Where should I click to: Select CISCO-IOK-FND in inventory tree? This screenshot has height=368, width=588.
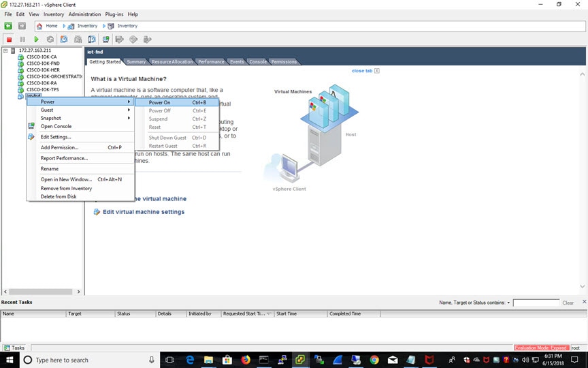[x=43, y=63]
